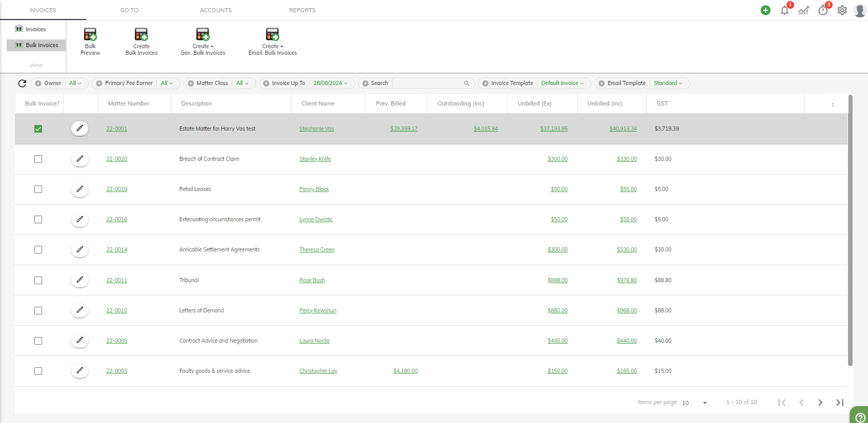Switch to the REPORTS tab
This screenshot has width=868, height=423.
[302, 10]
